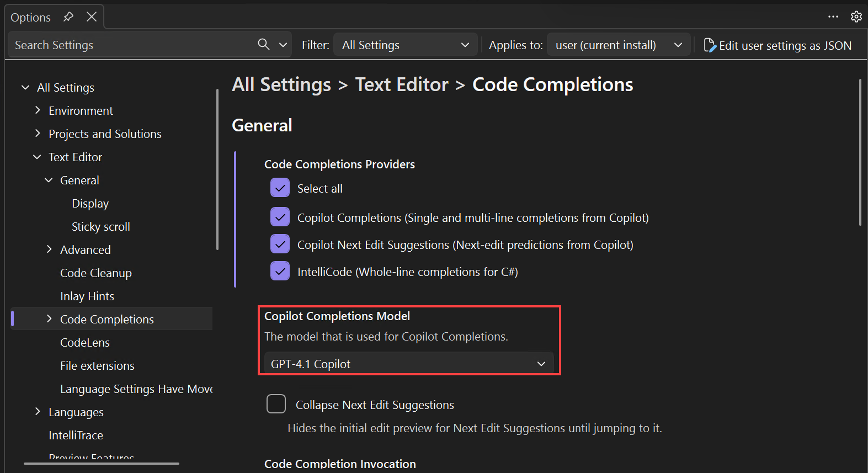Open CodeLens settings
Viewport: 868px width, 473px height.
(x=85, y=343)
